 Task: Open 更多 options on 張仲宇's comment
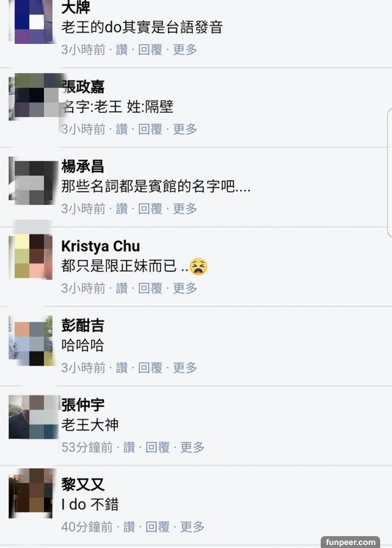click(192, 447)
